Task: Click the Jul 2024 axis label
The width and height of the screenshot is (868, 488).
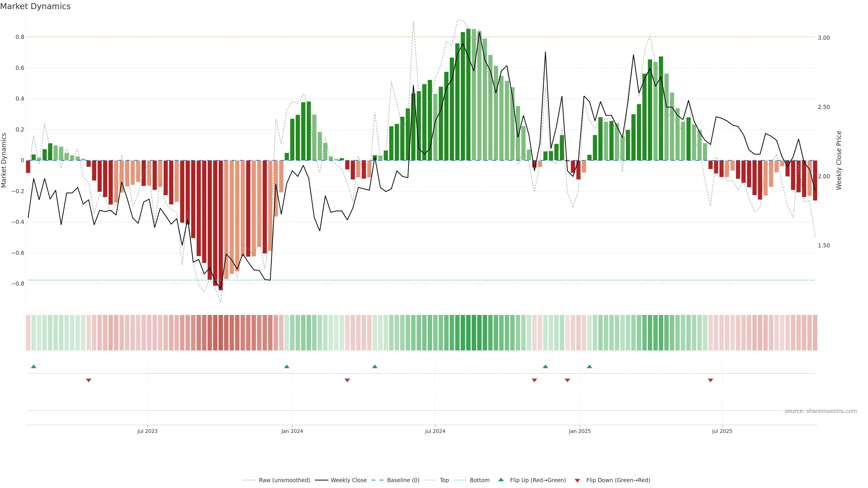Action: pyautogui.click(x=435, y=431)
